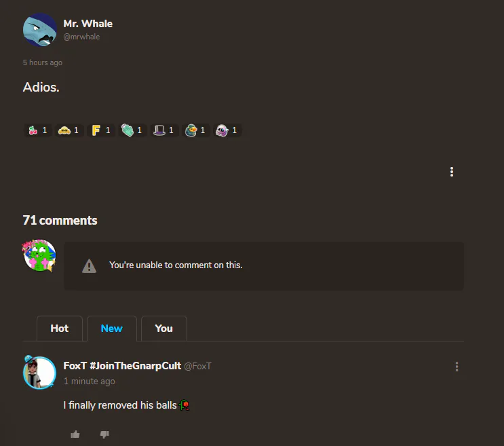Click FoxT's commenter avatar
The height and width of the screenshot is (446, 504).
(39, 373)
